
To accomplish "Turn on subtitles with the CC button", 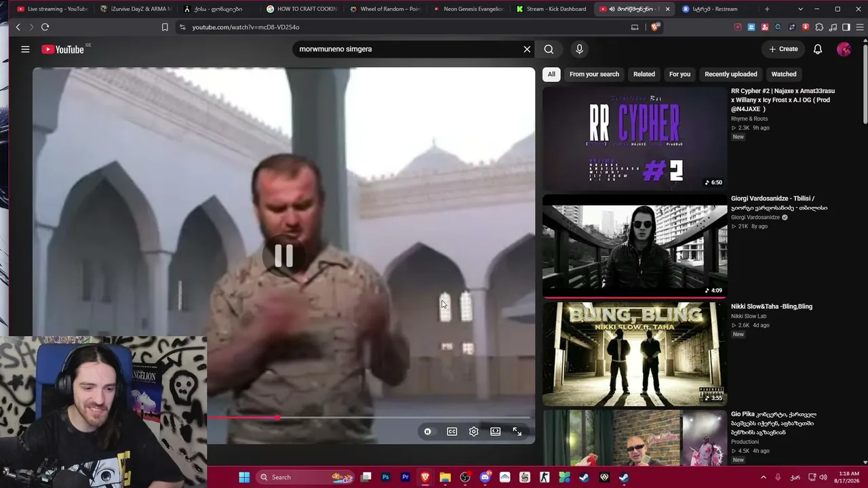I will pyautogui.click(x=452, y=432).
